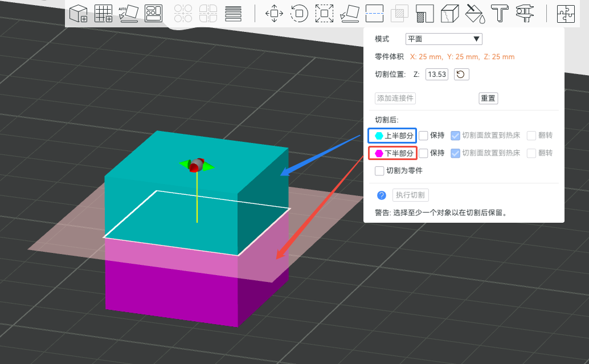Image resolution: width=589 pixels, height=364 pixels.
Task: Toggle 切割面放置到热床 for 上半部分
Action: tap(455, 136)
